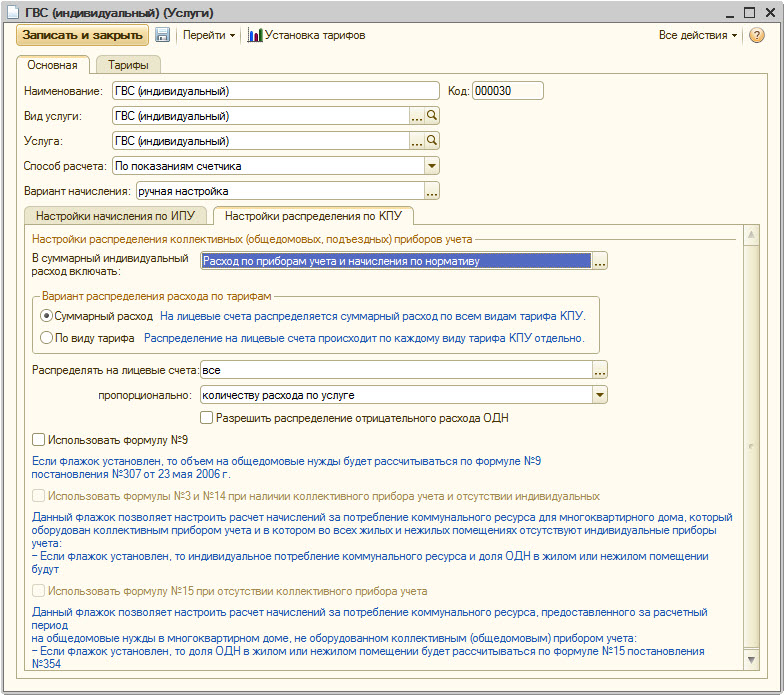
Task: Open ellipsis button of Вариант начисления
Action: click(432, 191)
